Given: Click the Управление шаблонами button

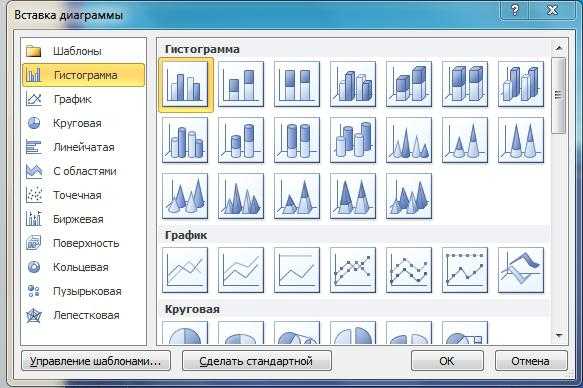Looking at the screenshot, I should tap(96, 361).
